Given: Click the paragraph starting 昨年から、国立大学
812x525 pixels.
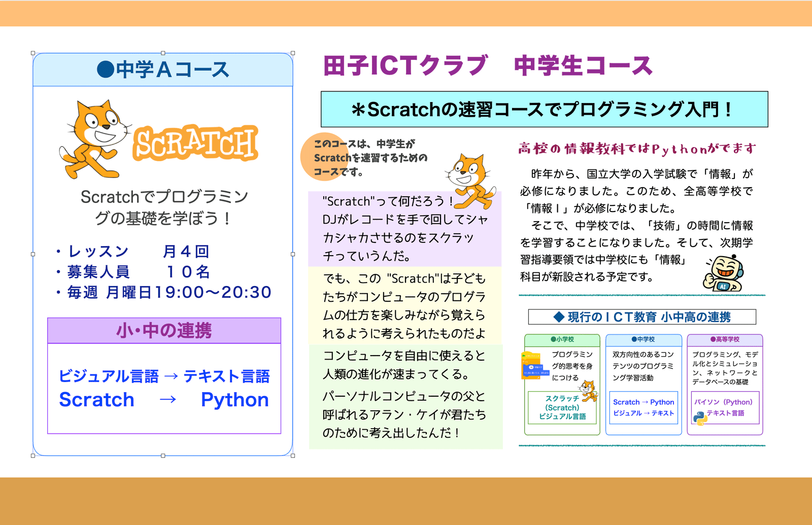Looking at the screenshot, I should (637, 191).
